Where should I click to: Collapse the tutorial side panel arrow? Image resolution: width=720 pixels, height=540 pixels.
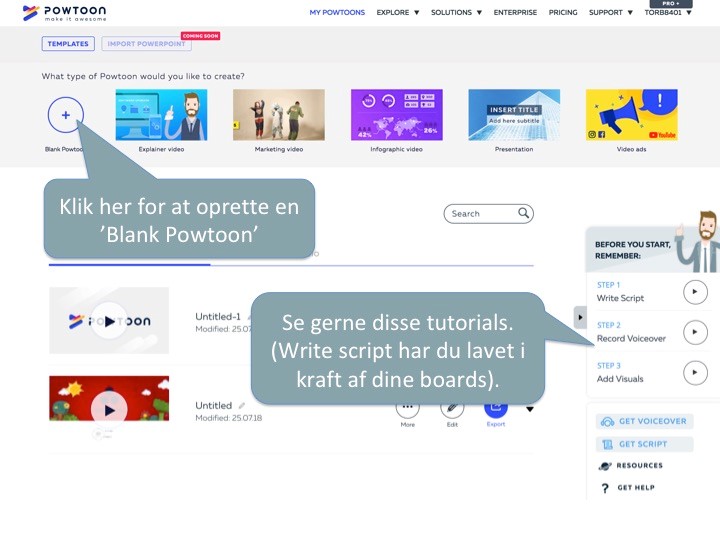(x=580, y=316)
